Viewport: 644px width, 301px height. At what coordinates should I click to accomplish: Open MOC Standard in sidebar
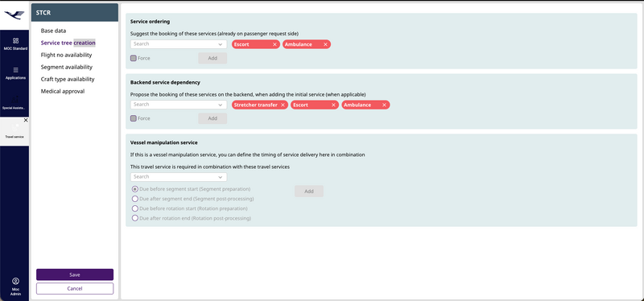pos(15,44)
